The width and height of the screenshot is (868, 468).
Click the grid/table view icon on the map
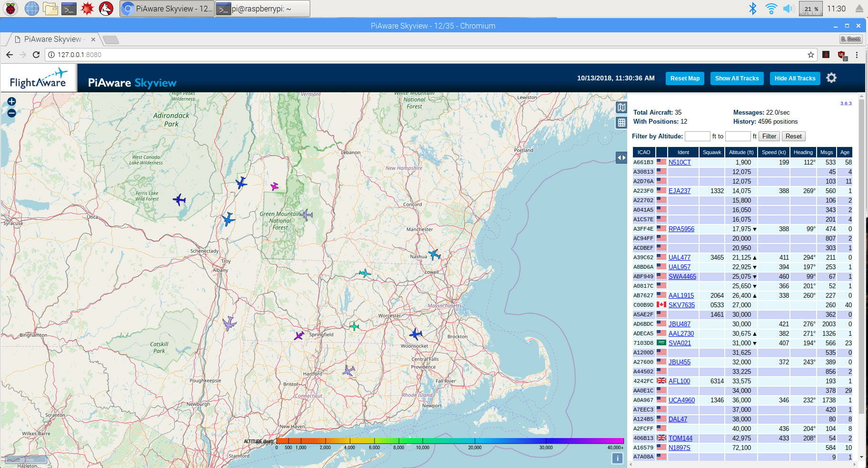(x=621, y=123)
